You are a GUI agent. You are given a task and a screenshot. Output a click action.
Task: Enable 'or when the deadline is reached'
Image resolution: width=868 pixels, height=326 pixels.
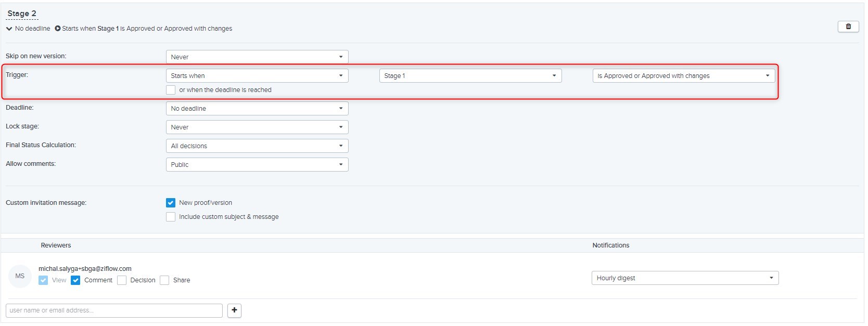171,90
